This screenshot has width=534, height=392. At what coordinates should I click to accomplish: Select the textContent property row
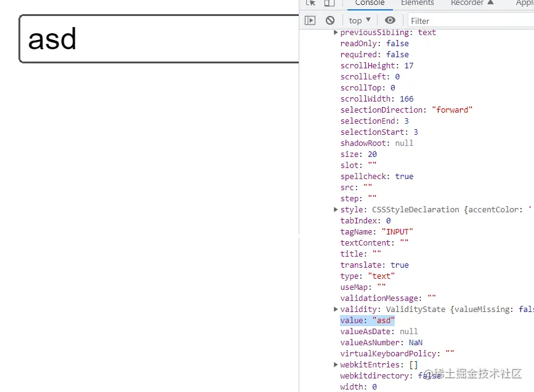(374, 243)
